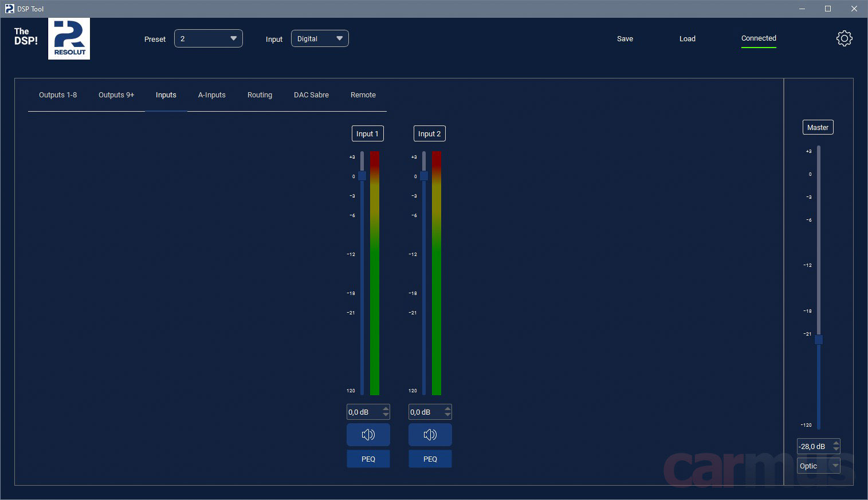The height and width of the screenshot is (500, 868).
Task: Increase Input 1 gain with up arrow
Action: [386, 409]
